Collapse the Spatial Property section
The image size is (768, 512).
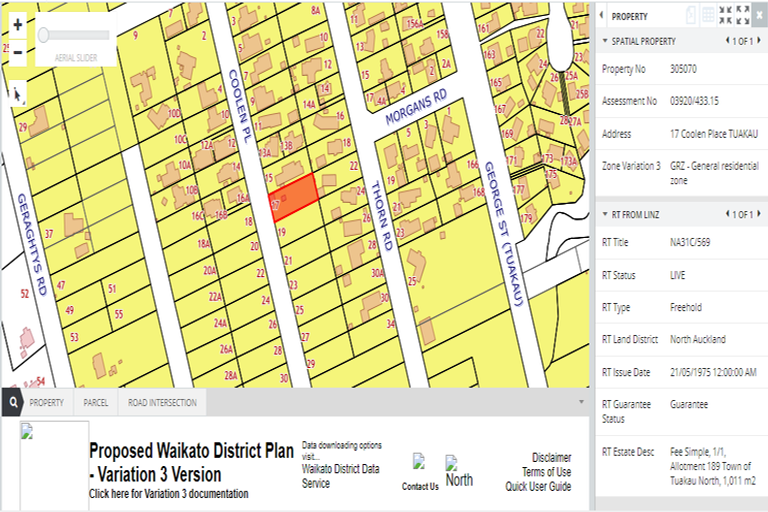pos(605,41)
